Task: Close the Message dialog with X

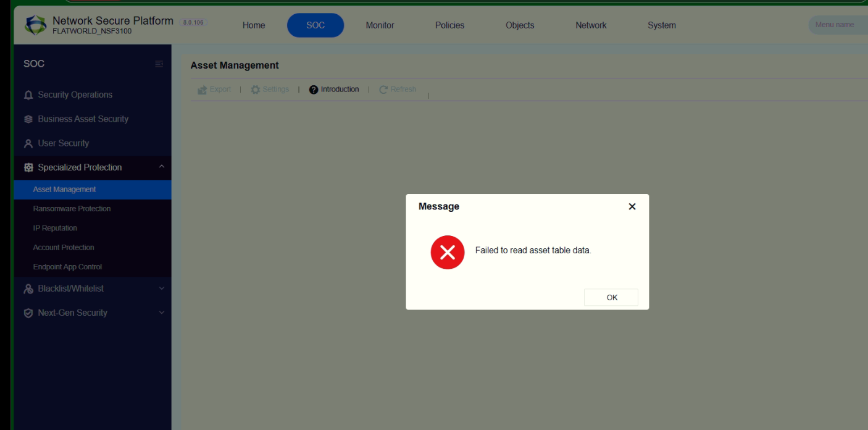Action: [x=632, y=207]
